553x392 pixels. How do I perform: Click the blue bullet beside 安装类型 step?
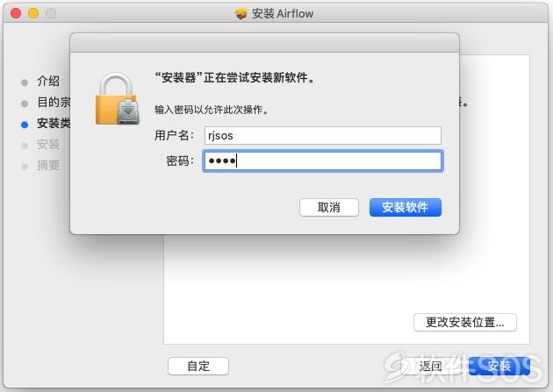click(25, 125)
